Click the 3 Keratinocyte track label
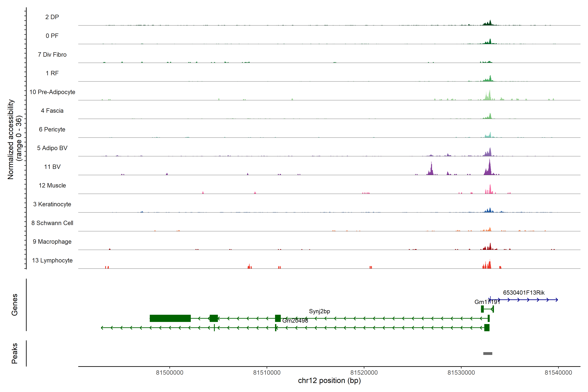Image resolution: width=588 pixels, height=392 pixels. pyautogui.click(x=52, y=204)
